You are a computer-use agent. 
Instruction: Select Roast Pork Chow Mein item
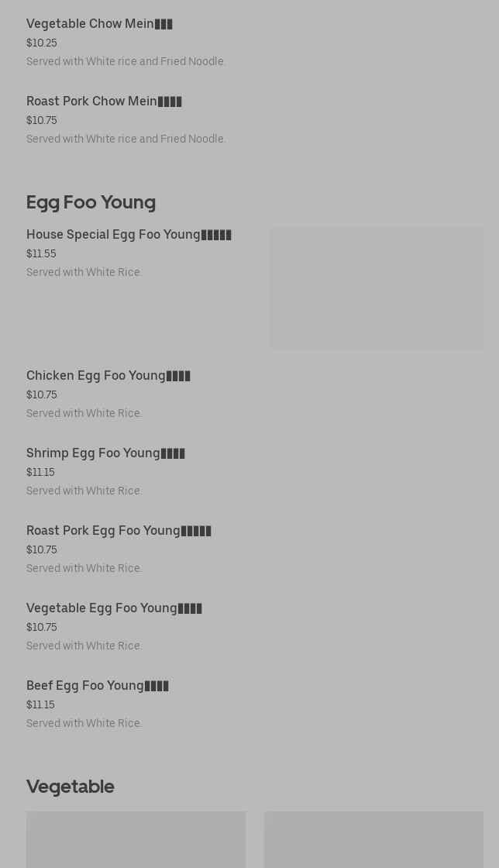[104, 102]
